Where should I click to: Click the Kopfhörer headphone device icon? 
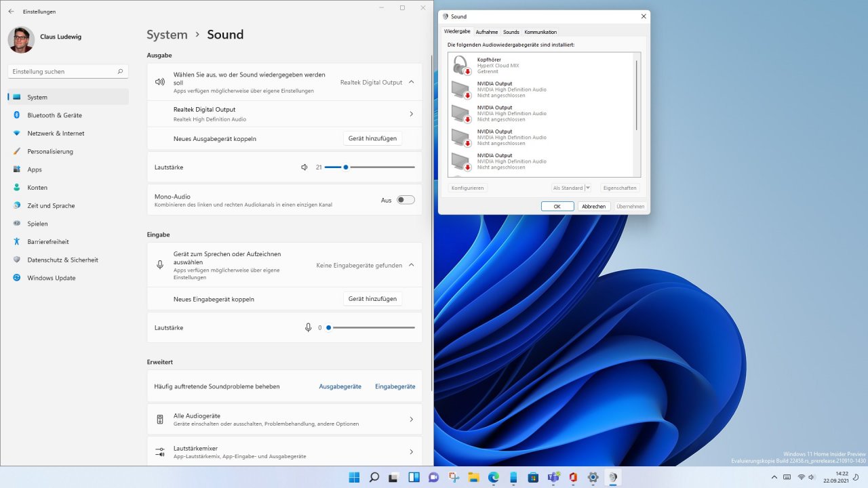(x=461, y=66)
